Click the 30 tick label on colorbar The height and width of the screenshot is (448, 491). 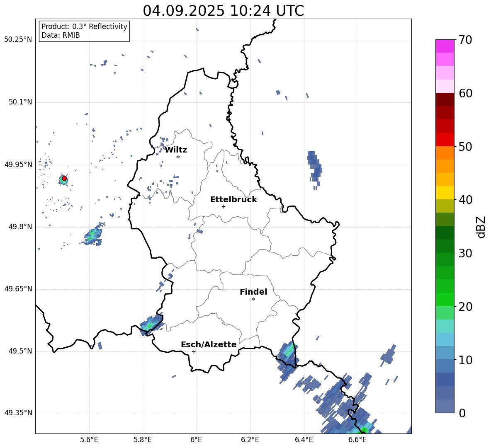(465, 253)
